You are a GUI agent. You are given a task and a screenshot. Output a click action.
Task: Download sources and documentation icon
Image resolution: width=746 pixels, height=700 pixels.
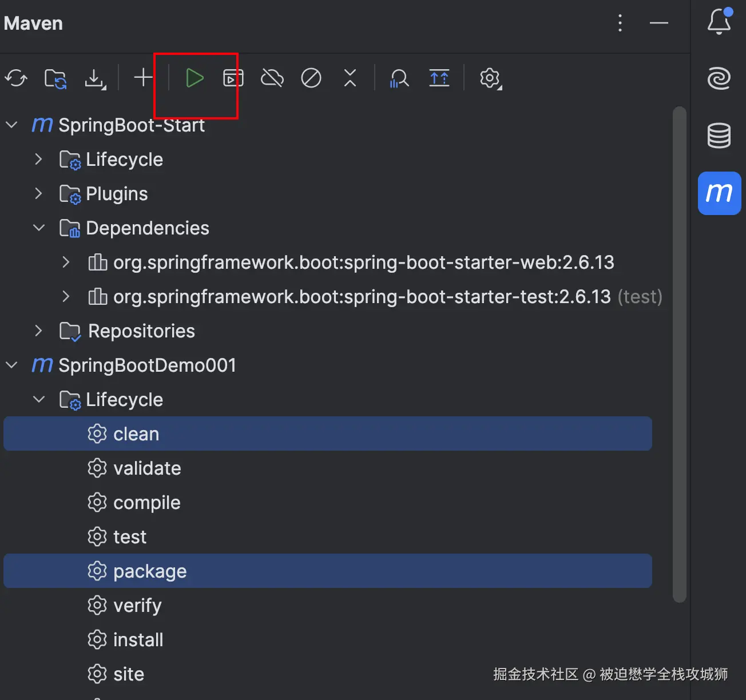(95, 78)
